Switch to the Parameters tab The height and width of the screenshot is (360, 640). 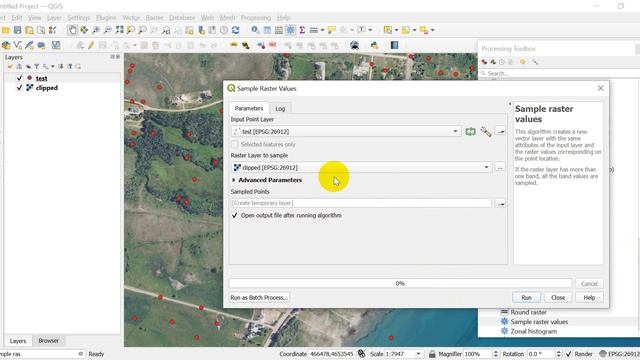click(x=249, y=108)
